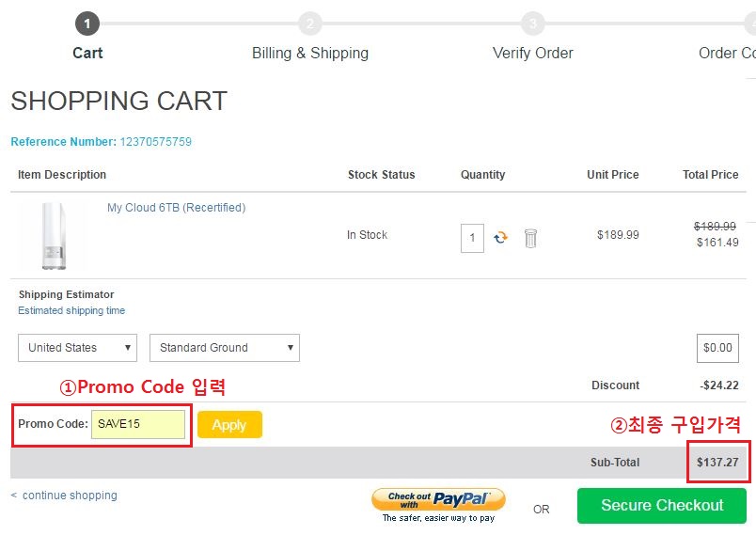Screen dimensions: 756x535
Task: Select the Cart step label
Action: point(87,53)
